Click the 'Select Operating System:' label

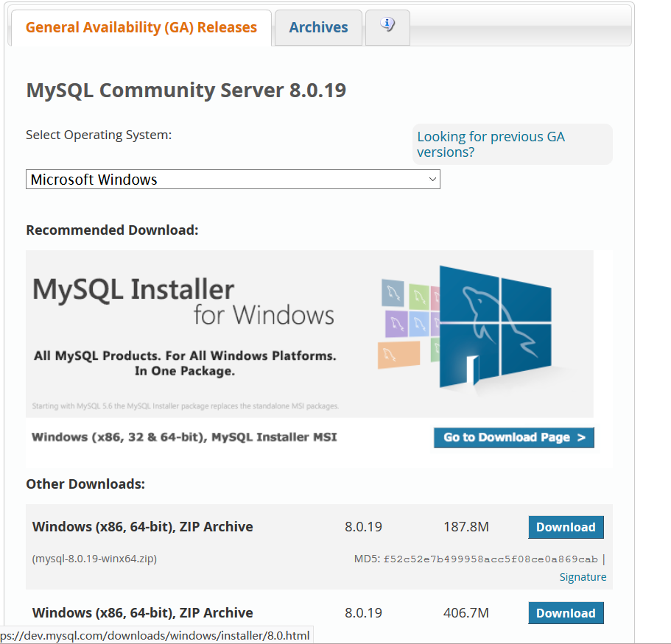[x=99, y=135]
